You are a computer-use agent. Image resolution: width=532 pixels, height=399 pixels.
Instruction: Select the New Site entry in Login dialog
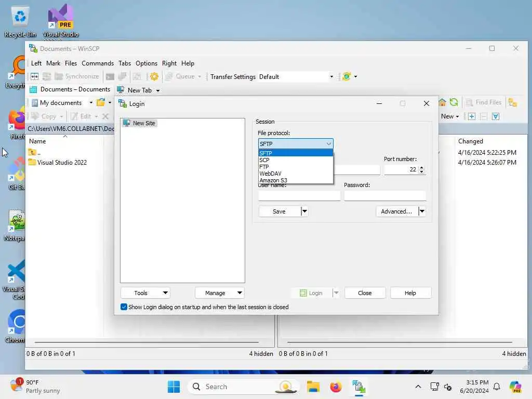(x=139, y=123)
